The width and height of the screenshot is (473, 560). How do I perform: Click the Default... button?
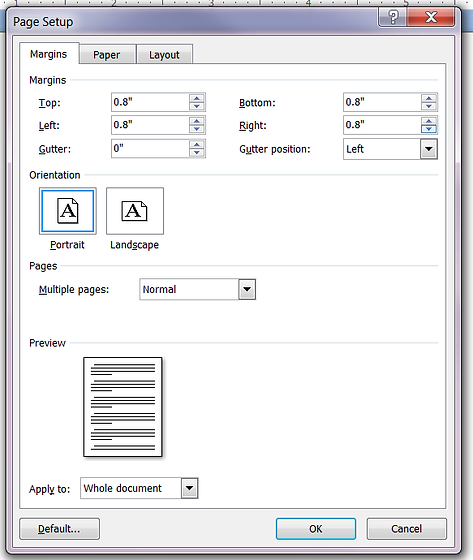pyautogui.click(x=59, y=529)
